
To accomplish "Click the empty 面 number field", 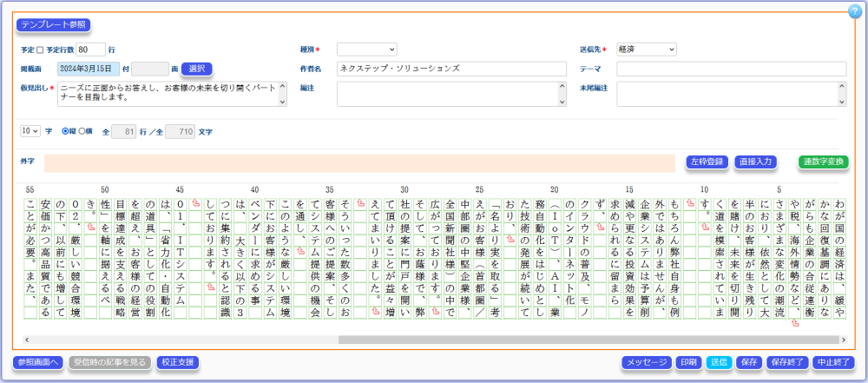I will point(150,69).
